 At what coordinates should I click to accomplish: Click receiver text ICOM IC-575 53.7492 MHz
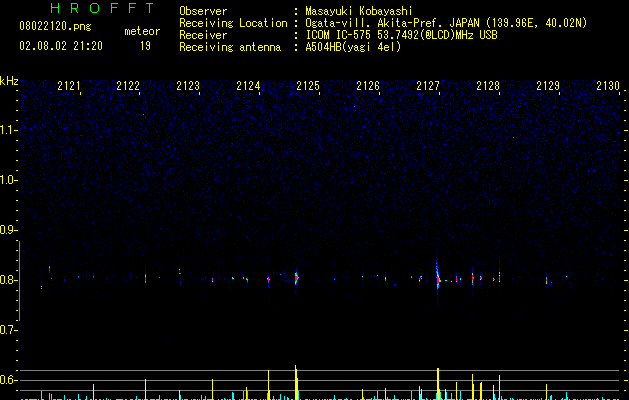(x=401, y=35)
